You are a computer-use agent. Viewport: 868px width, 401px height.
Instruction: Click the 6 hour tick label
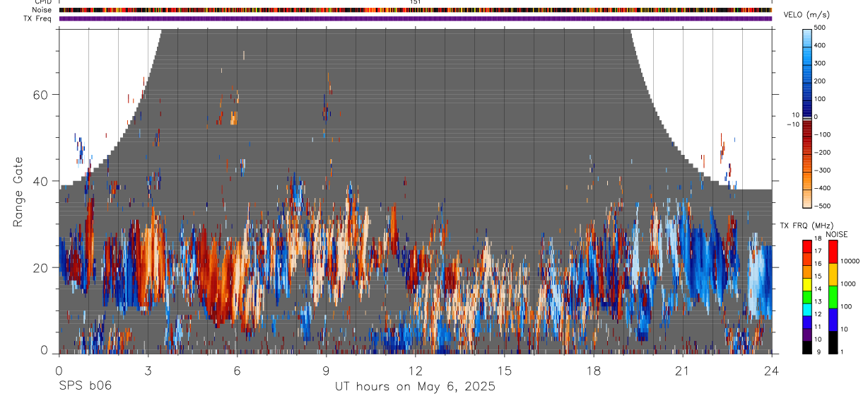click(x=237, y=370)
